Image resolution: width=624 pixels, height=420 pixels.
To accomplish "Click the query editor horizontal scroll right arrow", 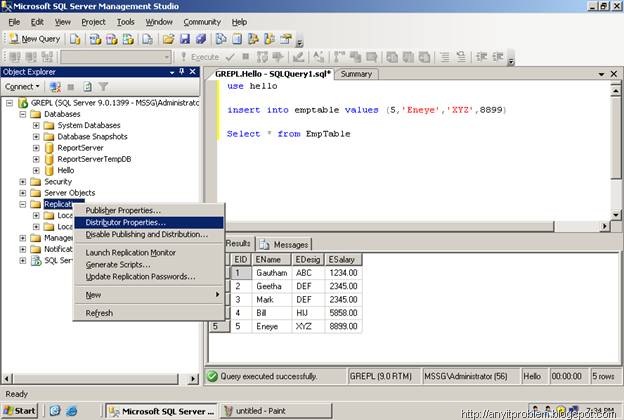I will pyautogui.click(x=604, y=226).
